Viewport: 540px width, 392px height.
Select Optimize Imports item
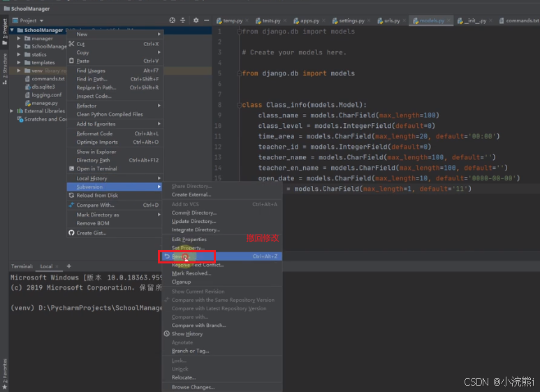(x=115, y=142)
